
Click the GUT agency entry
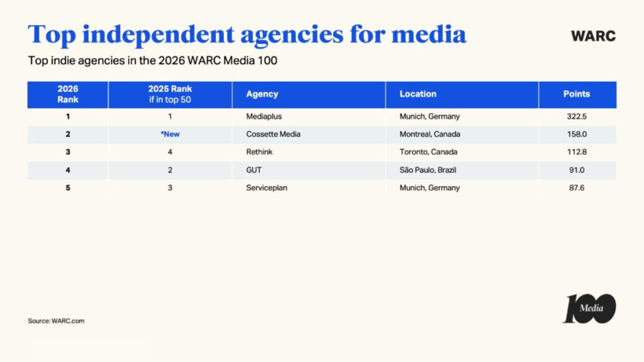[x=252, y=170]
